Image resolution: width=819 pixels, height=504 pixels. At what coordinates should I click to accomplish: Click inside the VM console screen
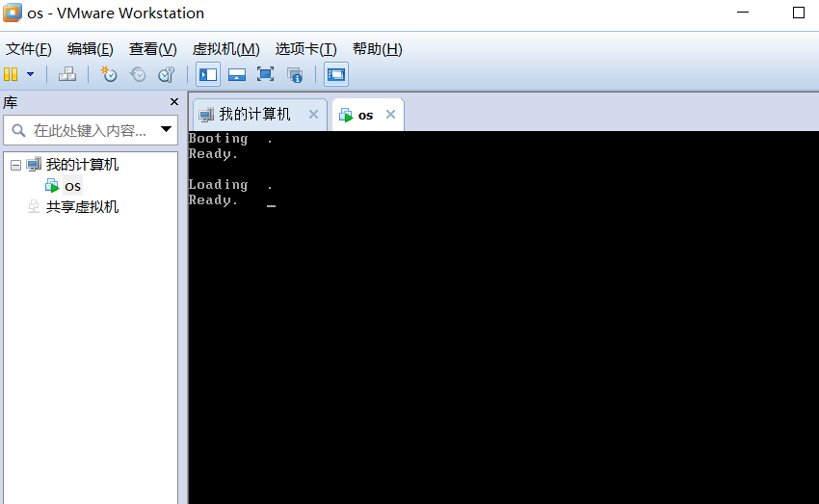(x=504, y=318)
